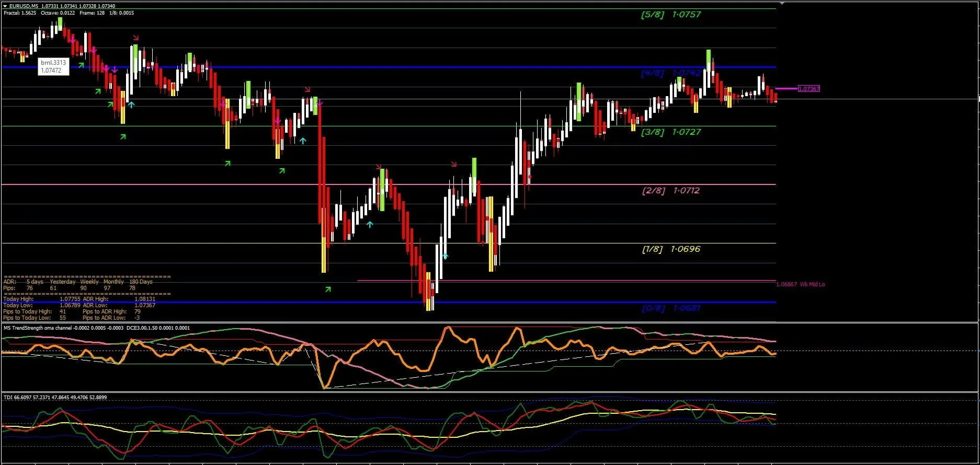Click the TDI indicator title
Screen dimensions: 980x465
click(x=55, y=398)
